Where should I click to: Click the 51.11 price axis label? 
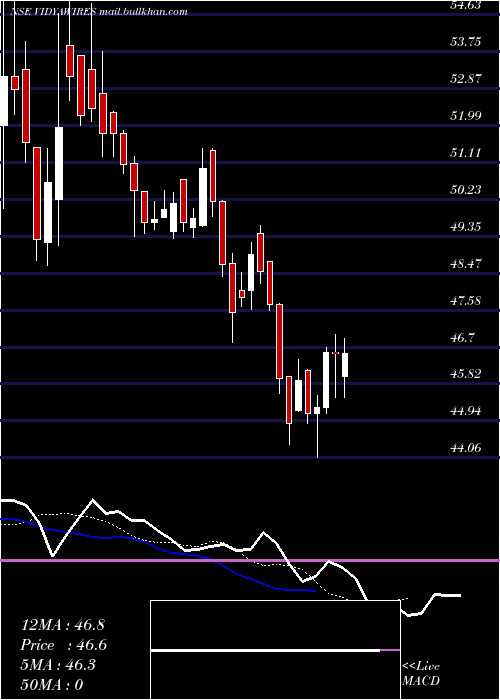point(466,153)
